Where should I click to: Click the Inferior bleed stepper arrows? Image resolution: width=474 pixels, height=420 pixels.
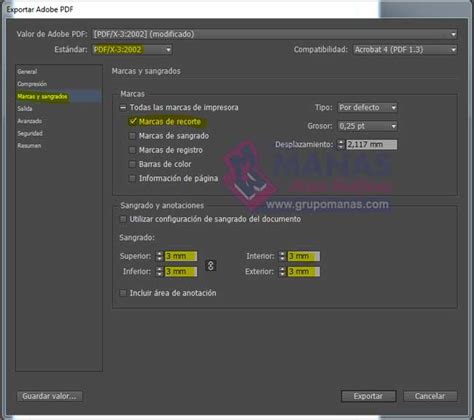(x=160, y=272)
